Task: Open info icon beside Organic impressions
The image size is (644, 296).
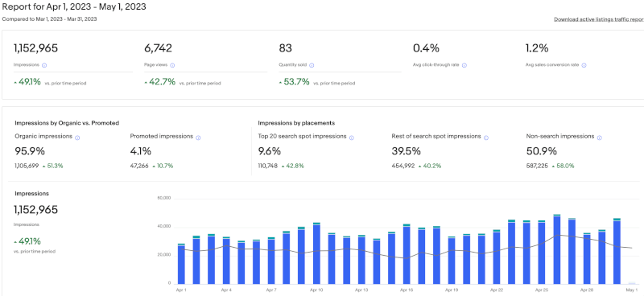Action: pyautogui.click(x=77, y=138)
